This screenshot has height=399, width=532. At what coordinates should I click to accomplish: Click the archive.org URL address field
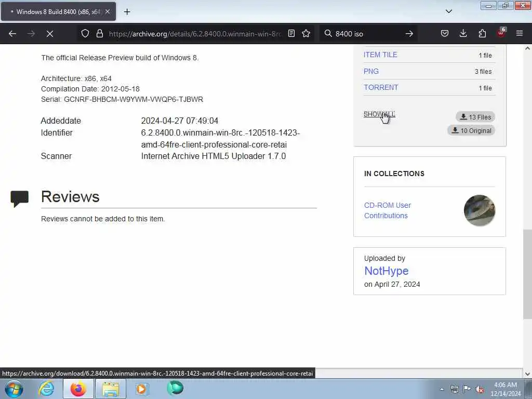195,34
